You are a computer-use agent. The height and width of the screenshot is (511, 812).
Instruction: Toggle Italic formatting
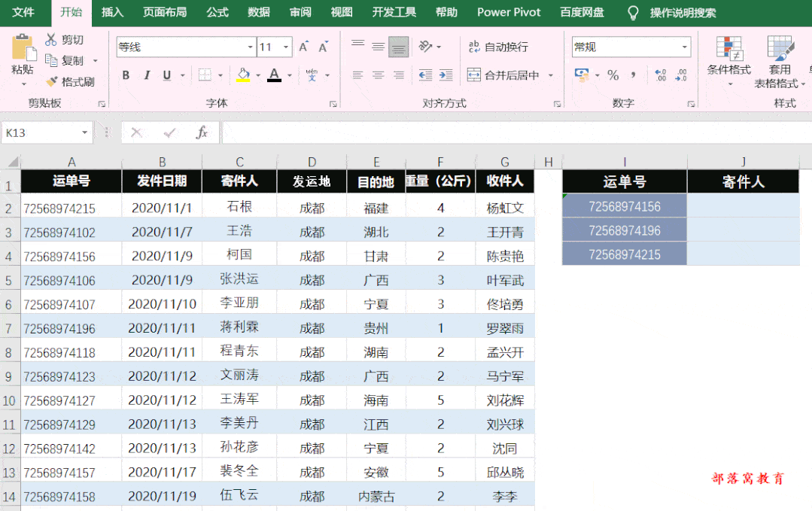click(x=147, y=75)
